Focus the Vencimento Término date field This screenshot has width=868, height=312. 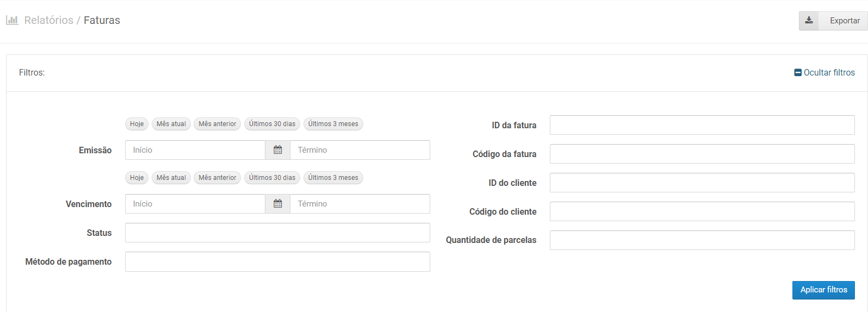click(360, 204)
